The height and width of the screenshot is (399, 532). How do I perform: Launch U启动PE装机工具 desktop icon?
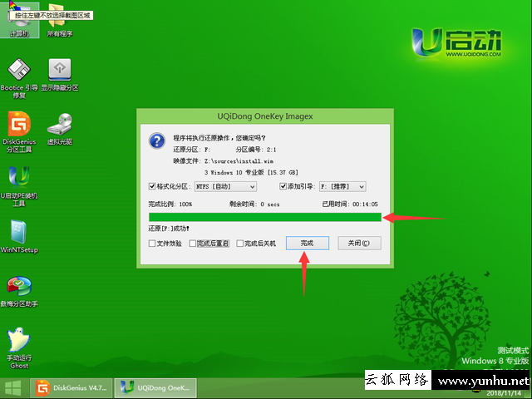tap(19, 186)
